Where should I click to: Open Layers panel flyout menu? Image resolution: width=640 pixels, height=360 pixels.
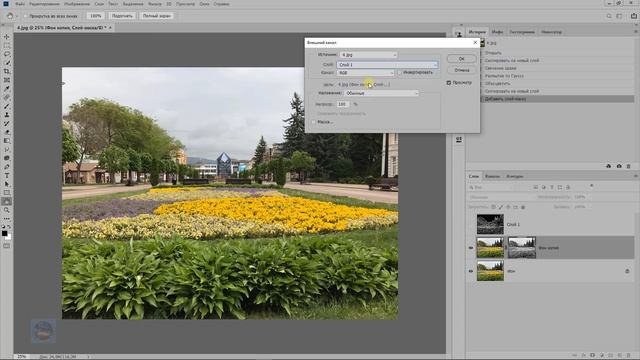[x=636, y=176]
